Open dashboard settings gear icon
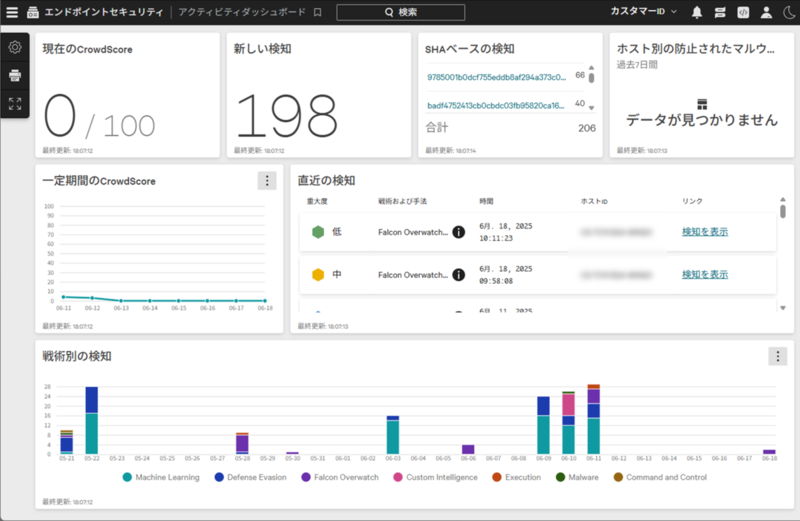 (x=15, y=47)
